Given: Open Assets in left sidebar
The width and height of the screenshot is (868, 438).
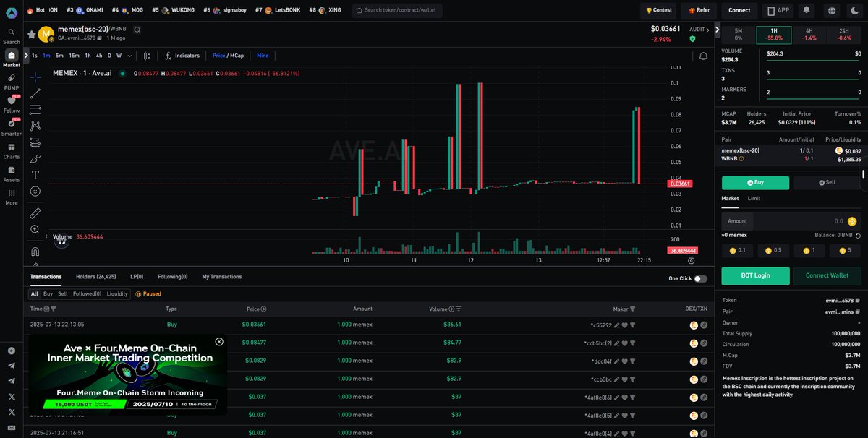Looking at the screenshot, I should tap(12, 174).
